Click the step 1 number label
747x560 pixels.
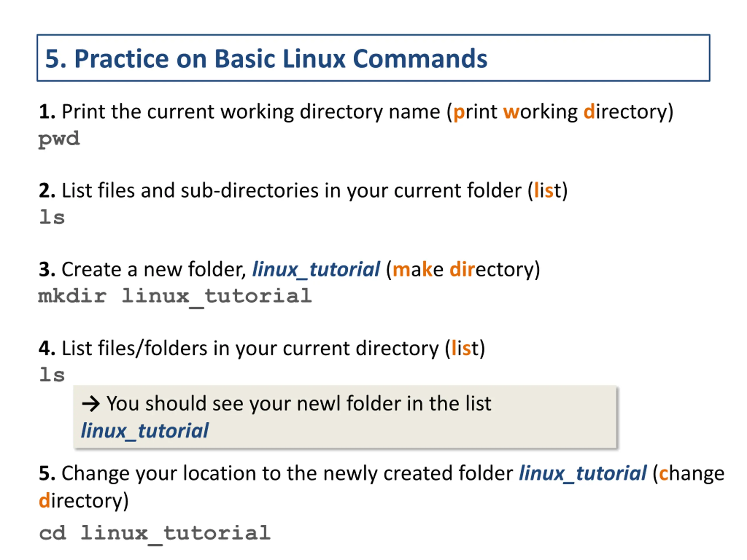[47, 112]
